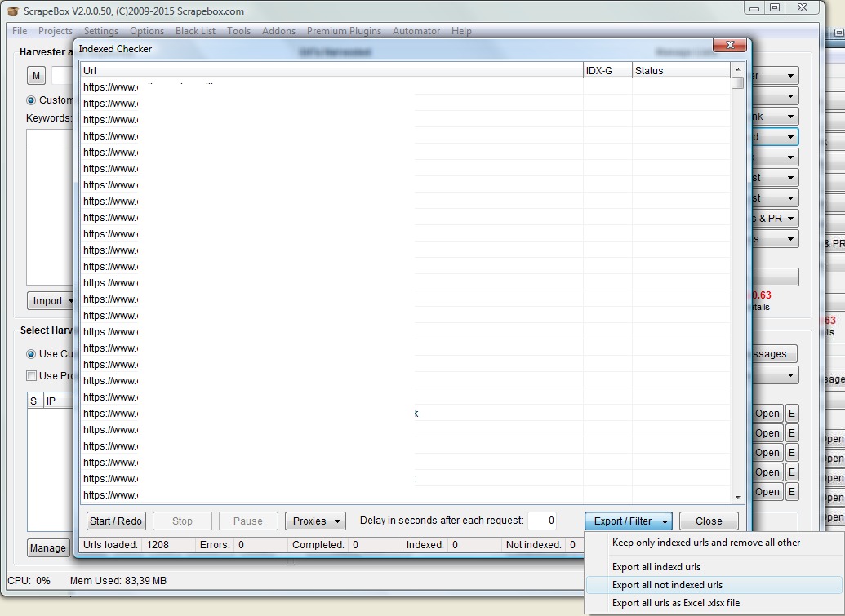Open the File menu
Viewport: 845px width, 616px height.
point(20,31)
